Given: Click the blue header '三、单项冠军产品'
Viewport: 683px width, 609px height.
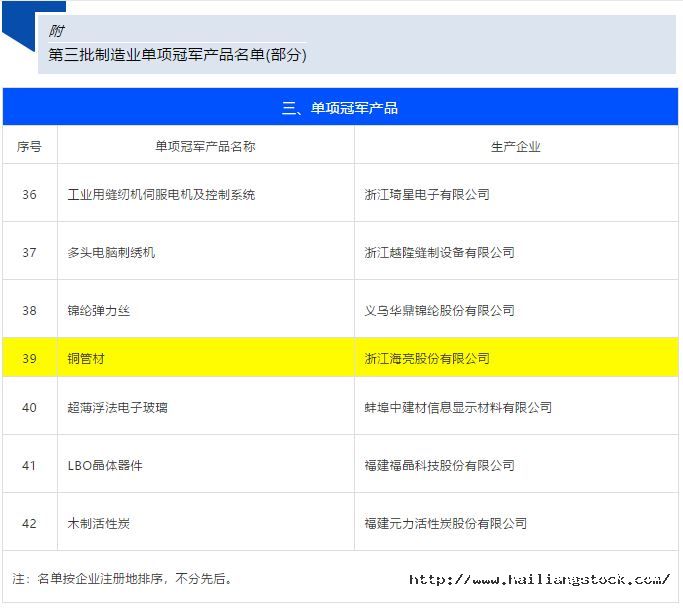Looking at the screenshot, I should point(340,108).
